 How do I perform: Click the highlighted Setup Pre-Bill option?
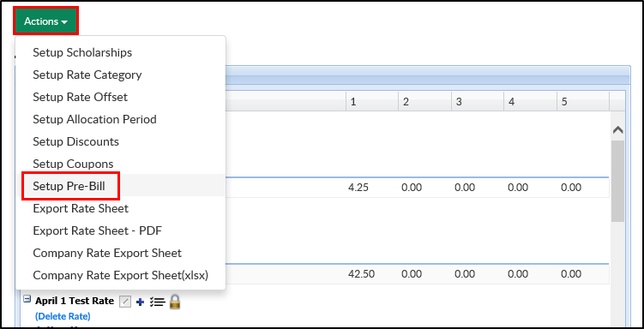tap(69, 186)
